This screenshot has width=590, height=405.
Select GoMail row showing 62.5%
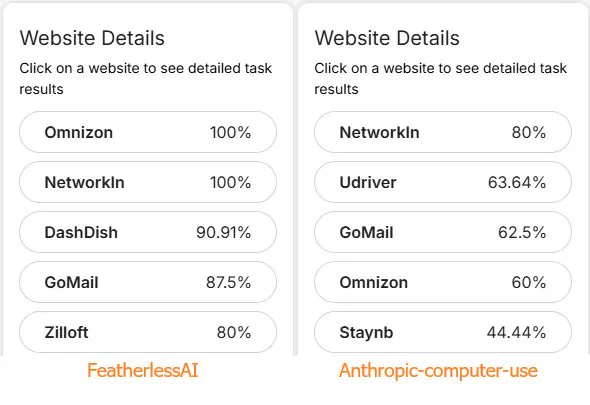443,232
